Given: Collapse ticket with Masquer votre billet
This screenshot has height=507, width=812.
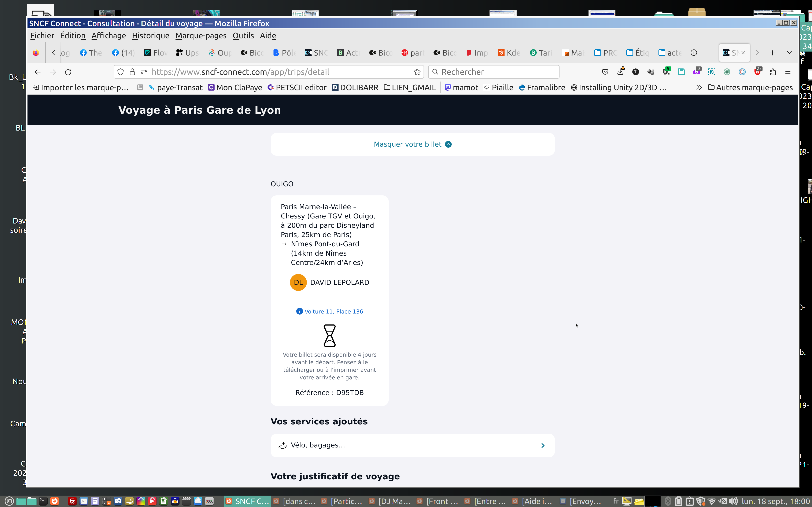Looking at the screenshot, I should (412, 144).
